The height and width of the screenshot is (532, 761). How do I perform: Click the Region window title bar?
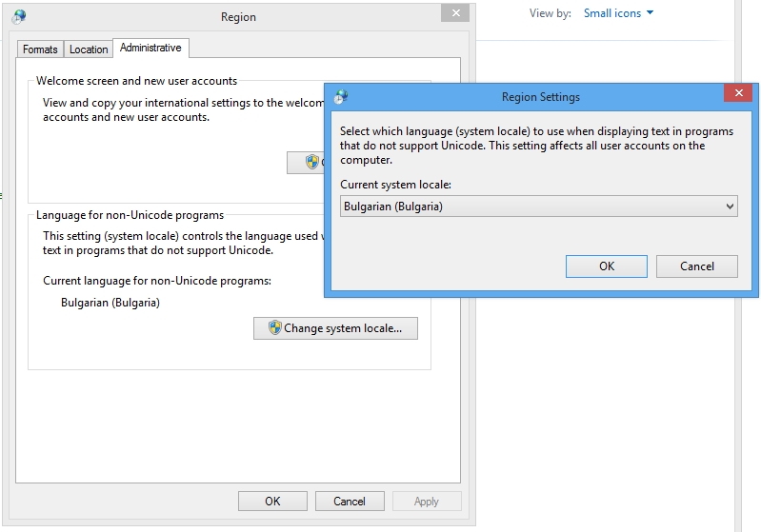(x=237, y=16)
